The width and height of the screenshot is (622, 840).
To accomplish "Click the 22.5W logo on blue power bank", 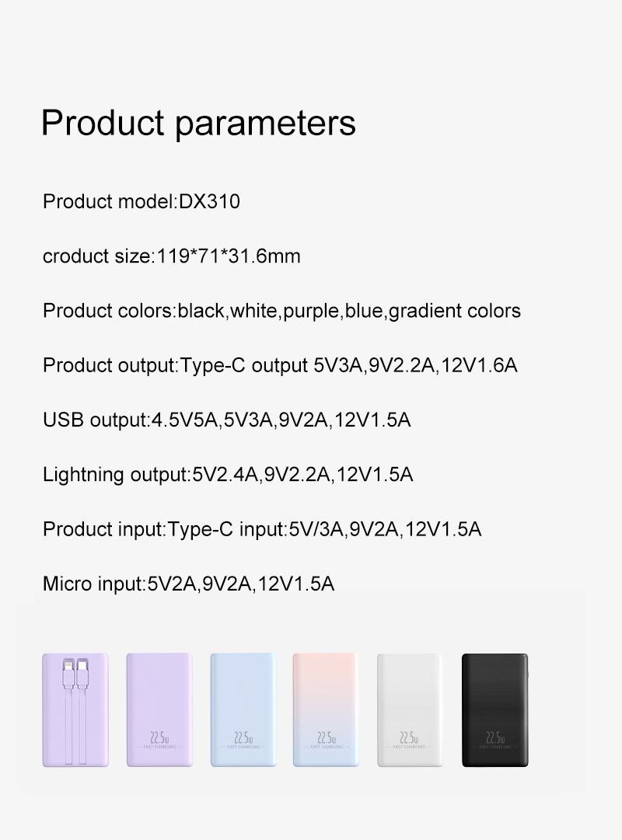I will point(243,738).
